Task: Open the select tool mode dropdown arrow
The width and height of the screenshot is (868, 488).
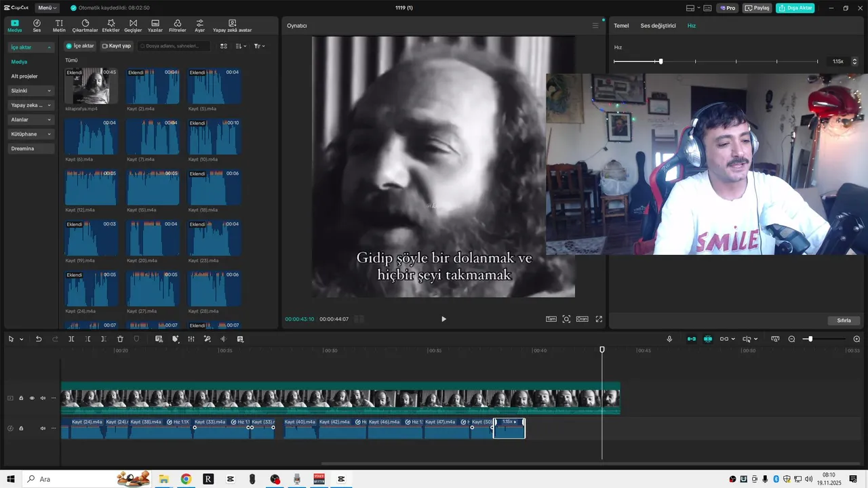Action: tap(22, 339)
